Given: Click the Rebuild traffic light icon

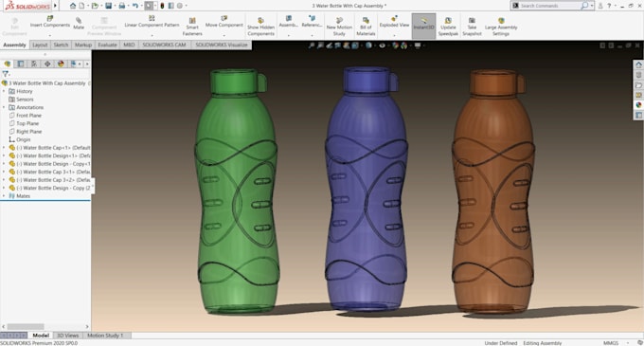Looking at the screenshot, I should [x=162, y=6].
